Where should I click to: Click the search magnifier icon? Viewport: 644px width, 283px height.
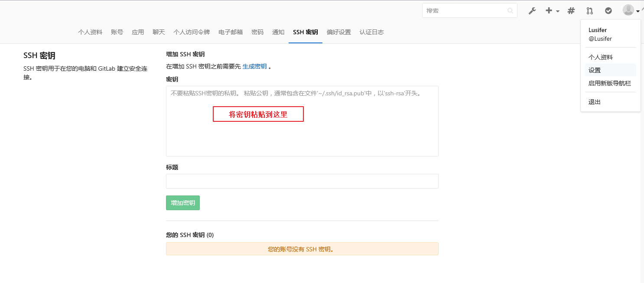pos(511,11)
